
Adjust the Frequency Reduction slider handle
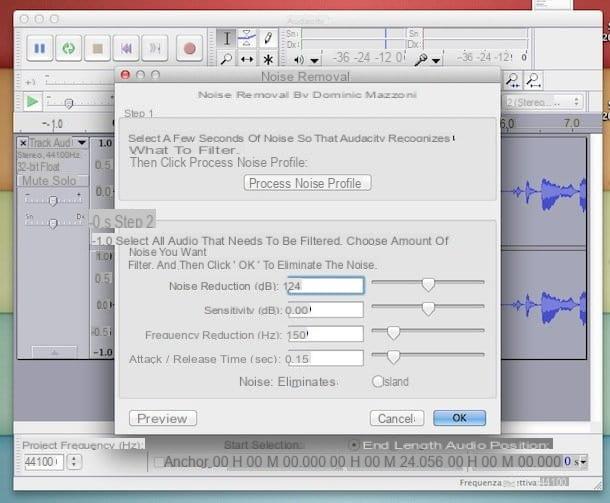(393, 333)
